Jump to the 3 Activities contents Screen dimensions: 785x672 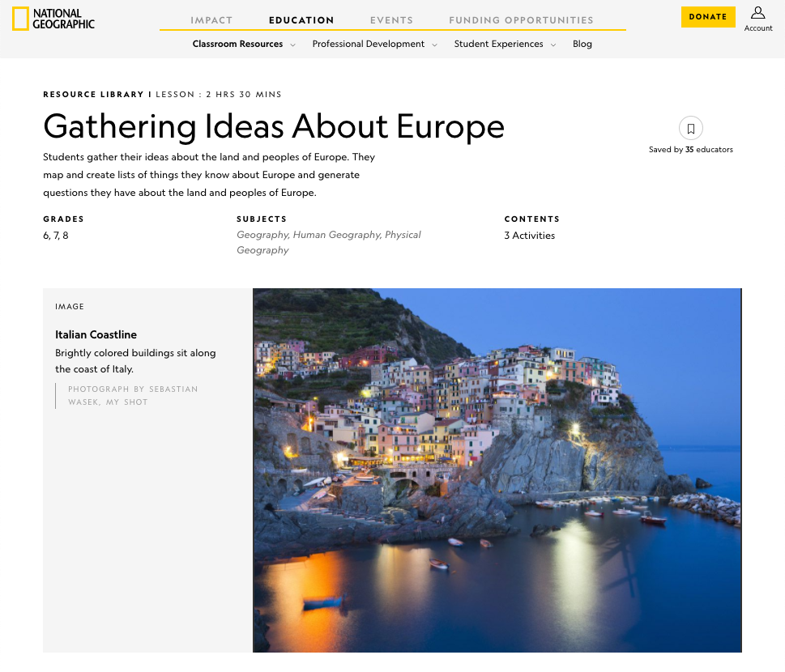(x=530, y=236)
